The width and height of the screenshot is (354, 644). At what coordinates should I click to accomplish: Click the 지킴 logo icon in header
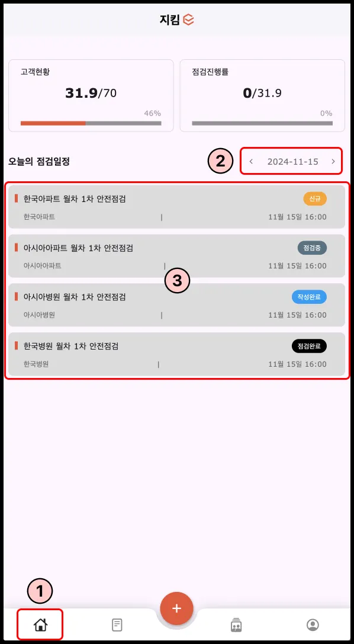pos(189,20)
